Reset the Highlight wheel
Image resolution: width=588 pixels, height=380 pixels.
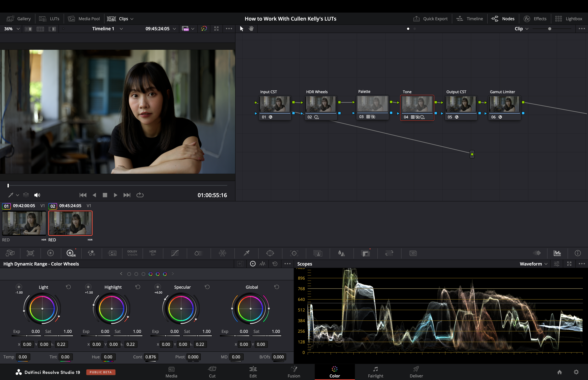click(138, 287)
